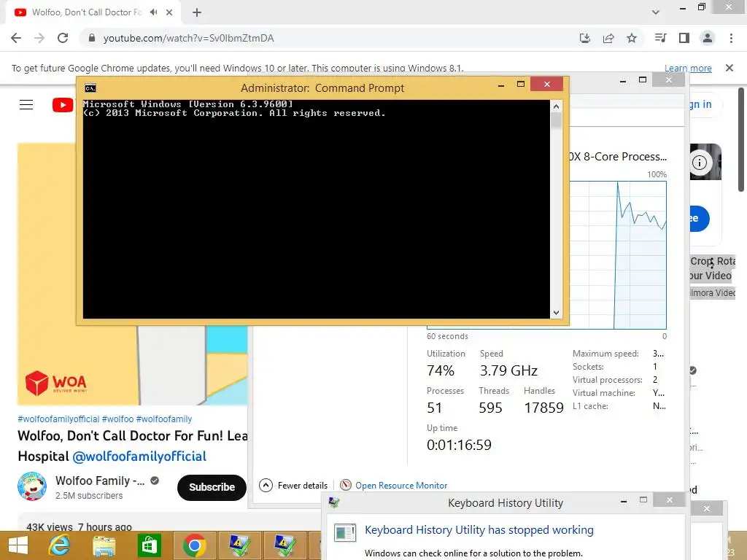Viewport: 747px width, 560px height.
Task: Open Chrome three-dot menu
Action: click(x=731, y=38)
